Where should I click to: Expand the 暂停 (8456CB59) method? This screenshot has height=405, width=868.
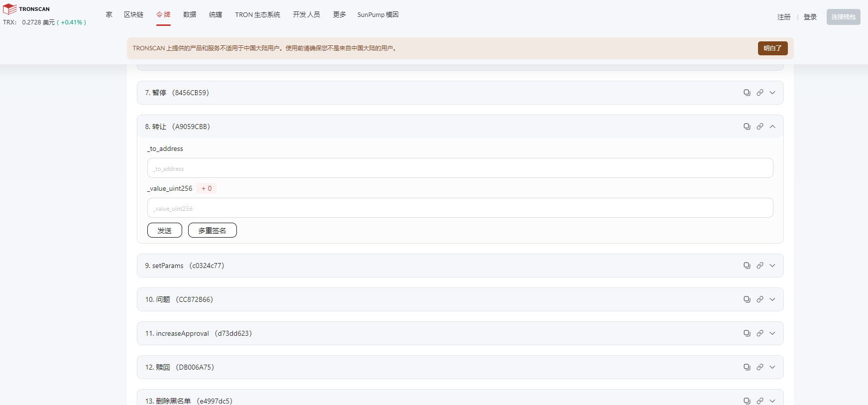pos(772,93)
